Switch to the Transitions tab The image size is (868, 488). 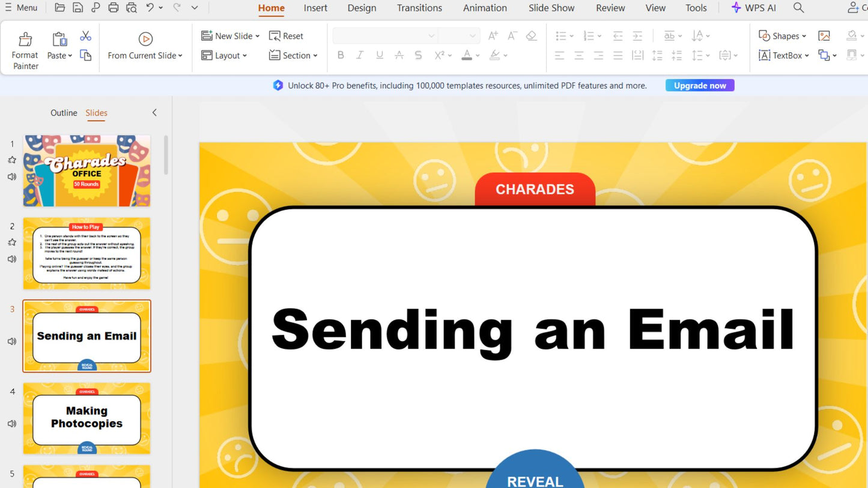[x=419, y=8]
